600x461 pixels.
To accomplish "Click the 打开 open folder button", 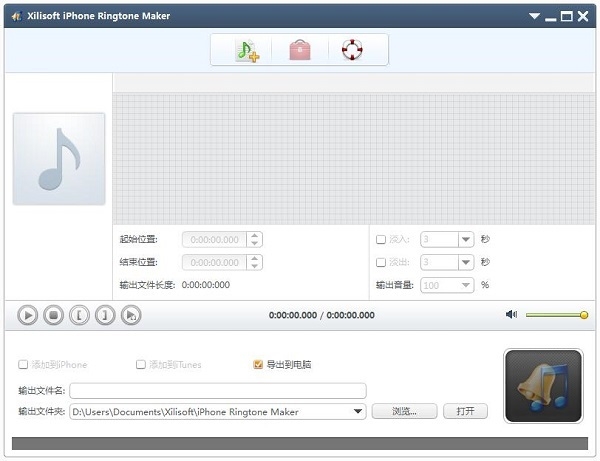I will tap(465, 411).
